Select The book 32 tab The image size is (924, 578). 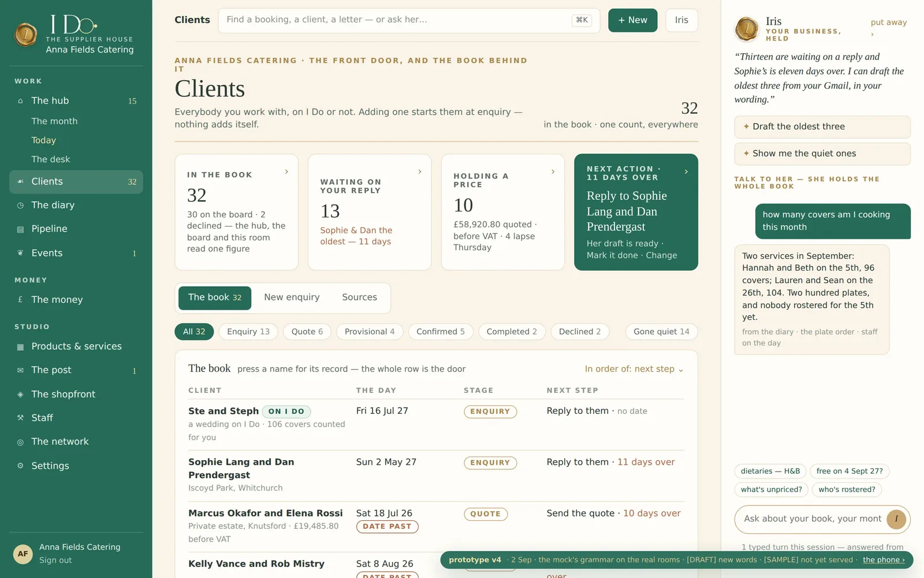[x=215, y=298]
